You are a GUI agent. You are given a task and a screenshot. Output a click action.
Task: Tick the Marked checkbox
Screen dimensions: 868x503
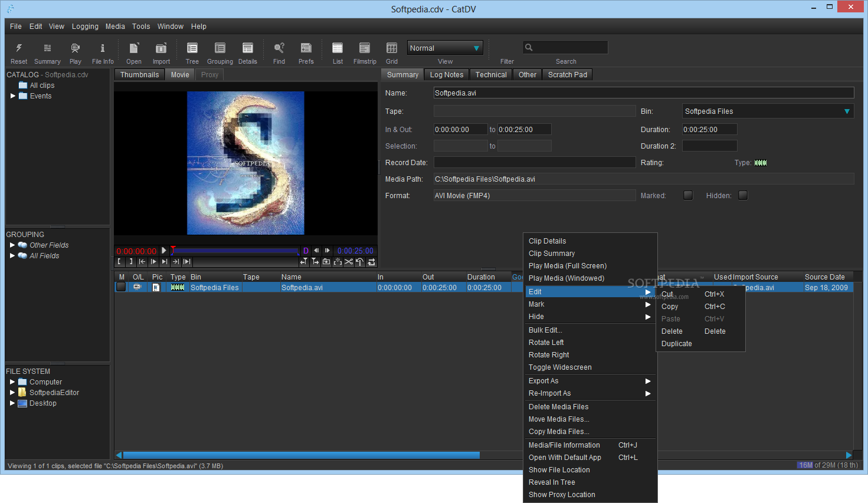[x=688, y=195]
